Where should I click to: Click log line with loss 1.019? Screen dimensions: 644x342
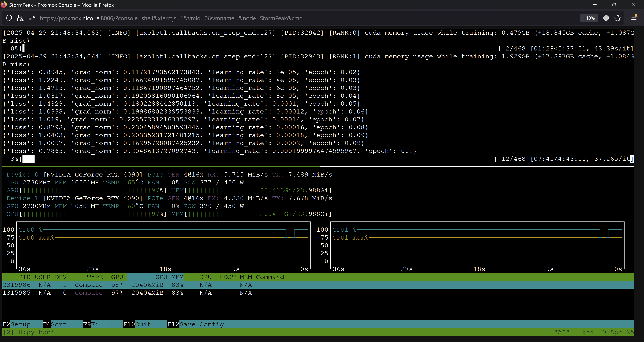pyautogui.click(x=183, y=119)
